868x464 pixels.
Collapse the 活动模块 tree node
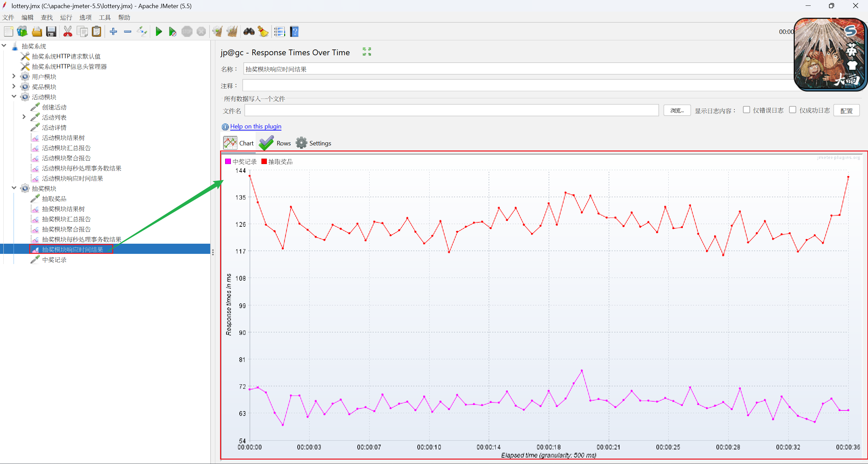coord(14,97)
